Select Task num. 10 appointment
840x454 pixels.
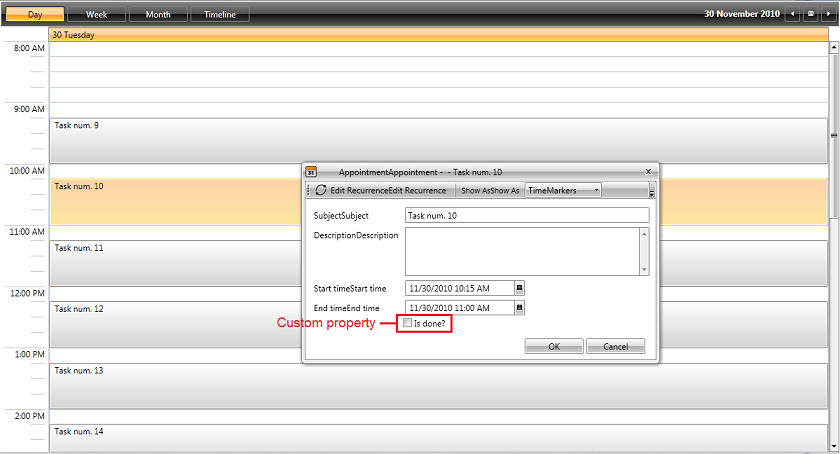(x=176, y=202)
